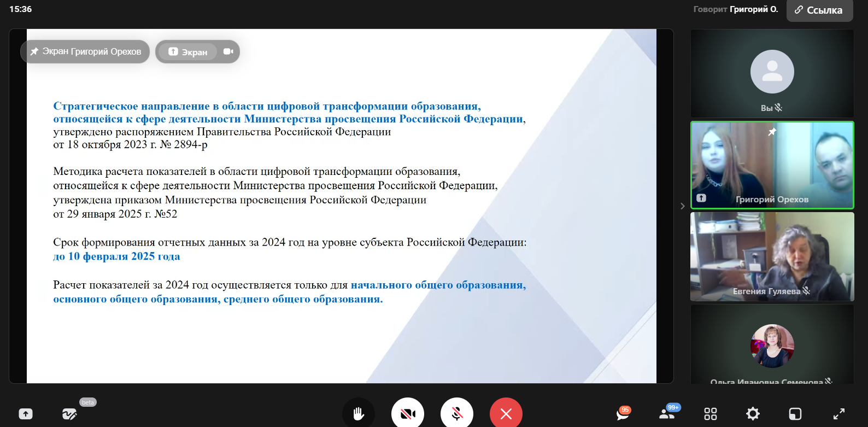Open the beta whiteboard drawing tool
Viewport: 868px width, 427px height.
69,414
